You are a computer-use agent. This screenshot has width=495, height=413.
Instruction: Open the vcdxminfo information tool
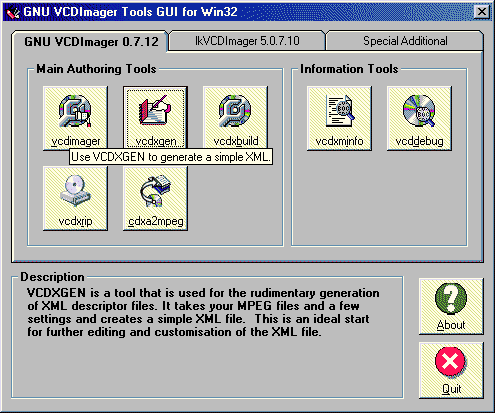click(339, 118)
